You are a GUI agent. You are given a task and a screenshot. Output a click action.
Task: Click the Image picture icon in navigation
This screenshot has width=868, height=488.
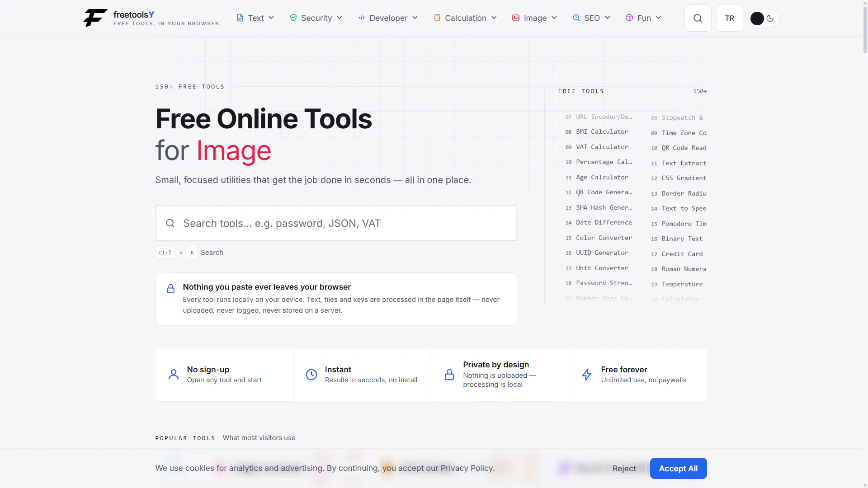coord(516,18)
